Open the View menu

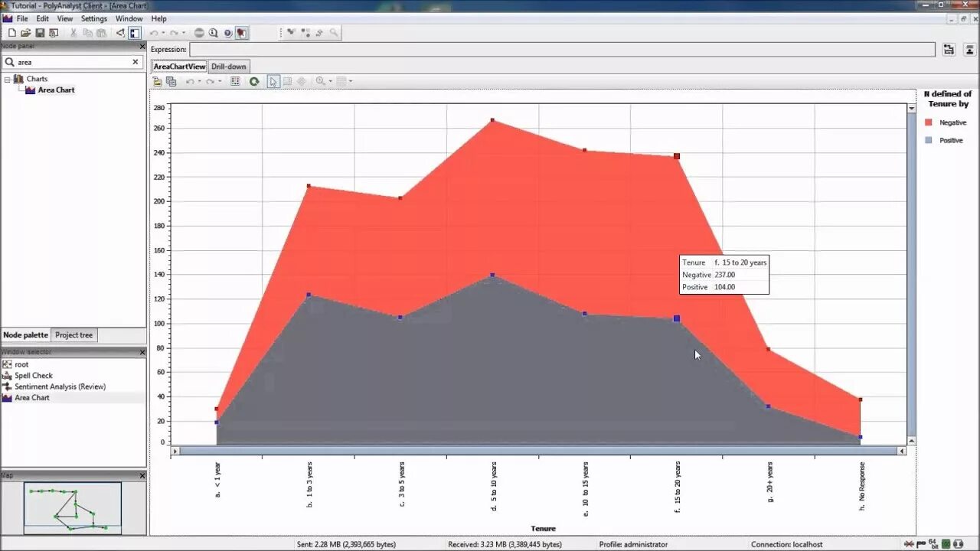click(x=65, y=18)
